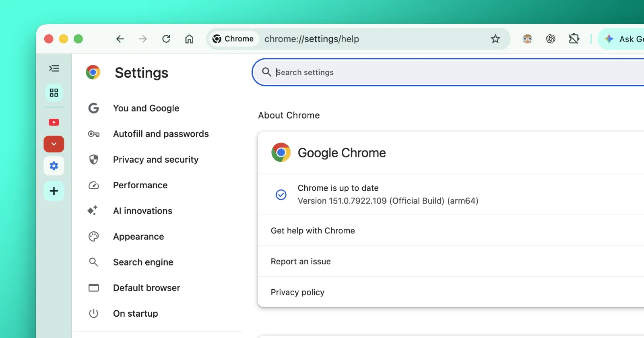Viewport: 644px width, 338px height.
Task: Open the profile avatar with glasses
Action: pos(527,39)
